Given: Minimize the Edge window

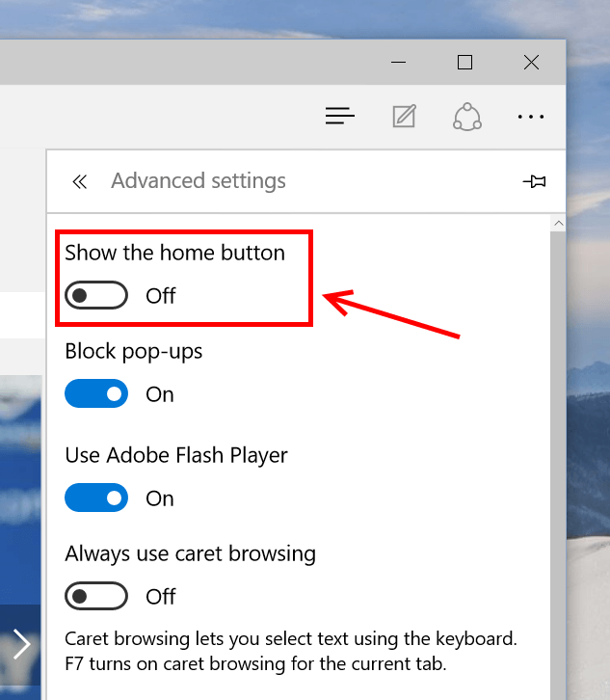Looking at the screenshot, I should pos(398,62).
